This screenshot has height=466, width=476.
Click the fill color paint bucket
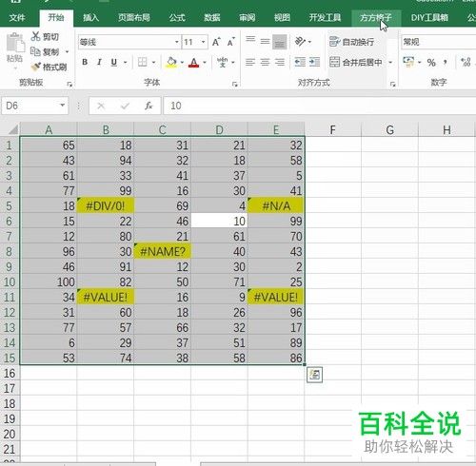[x=171, y=62]
